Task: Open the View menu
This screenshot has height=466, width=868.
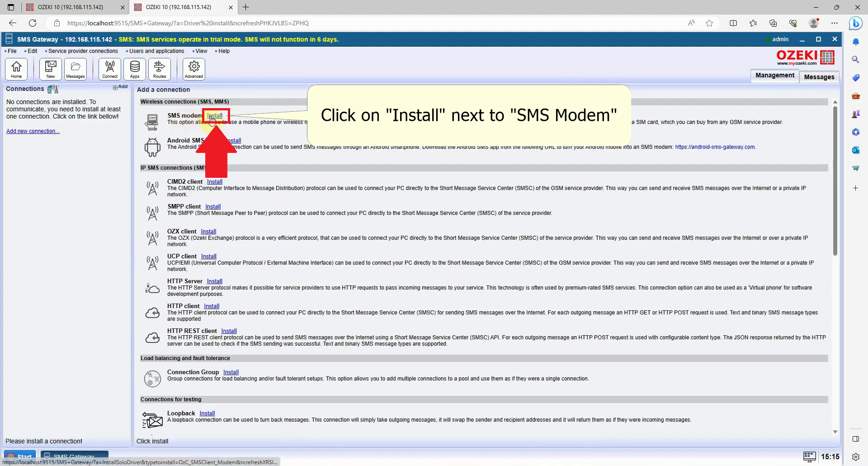Action: click(201, 51)
